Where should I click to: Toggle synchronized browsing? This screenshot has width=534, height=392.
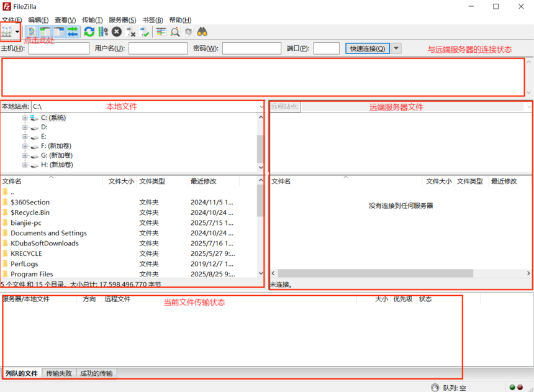point(188,32)
